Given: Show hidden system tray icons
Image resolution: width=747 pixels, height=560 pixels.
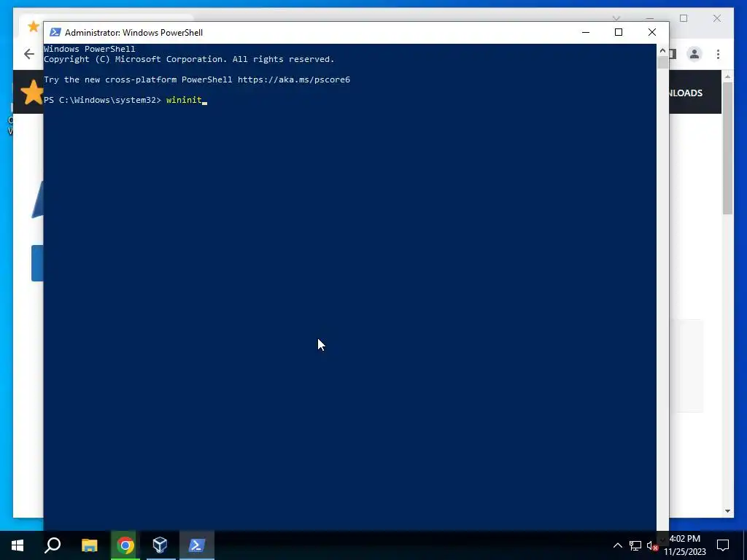Looking at the screenshot, I should 617,545.
